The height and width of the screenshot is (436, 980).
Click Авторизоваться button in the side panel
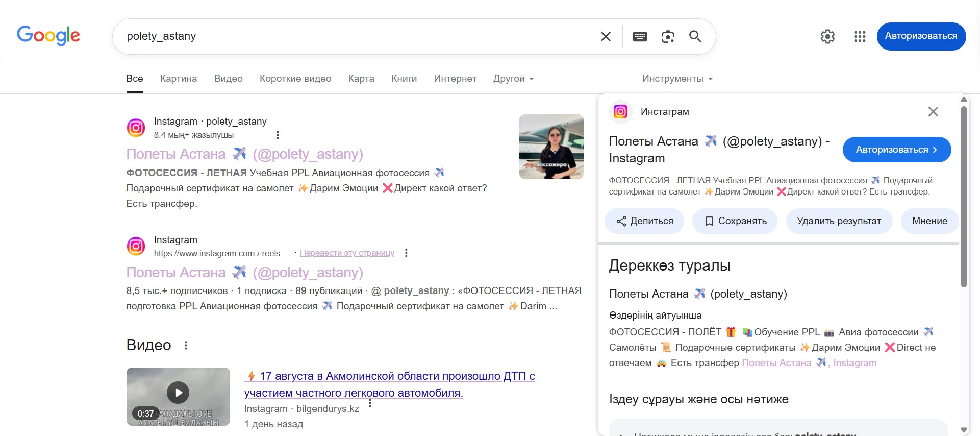tap(897, 150)
